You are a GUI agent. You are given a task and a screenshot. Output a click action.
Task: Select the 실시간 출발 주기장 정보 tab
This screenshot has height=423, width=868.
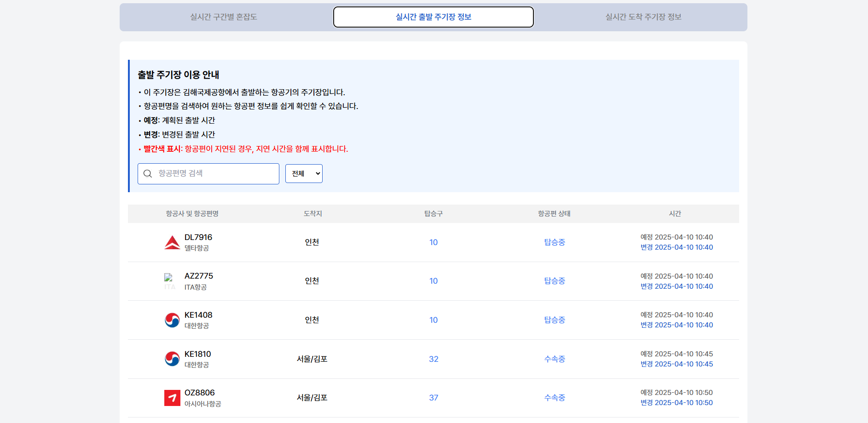tap(433, 17)
